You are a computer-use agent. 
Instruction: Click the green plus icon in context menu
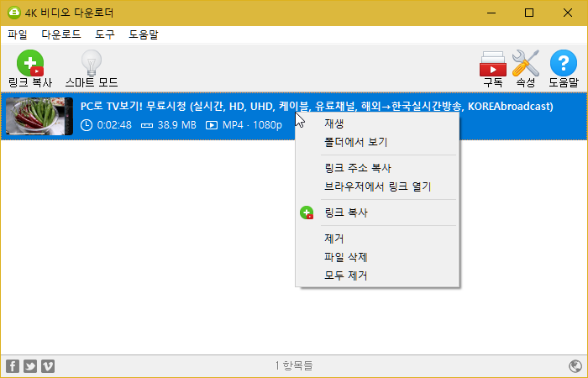307,213
